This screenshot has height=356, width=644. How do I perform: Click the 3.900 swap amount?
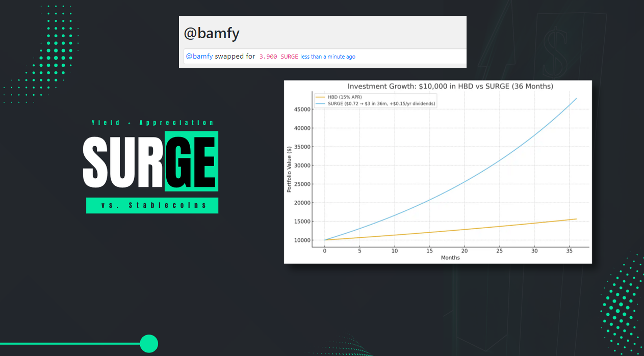pos(268,57)
